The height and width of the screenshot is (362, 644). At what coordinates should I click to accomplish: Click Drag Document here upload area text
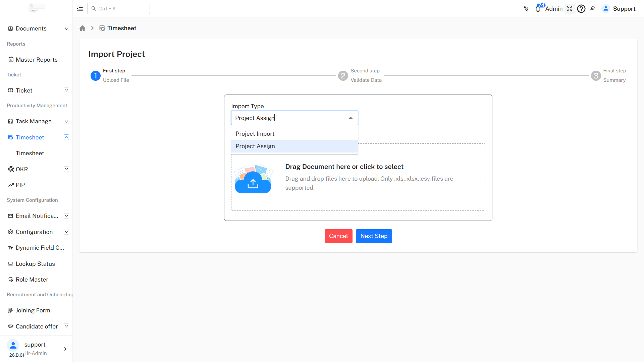(x=344, y=167)
